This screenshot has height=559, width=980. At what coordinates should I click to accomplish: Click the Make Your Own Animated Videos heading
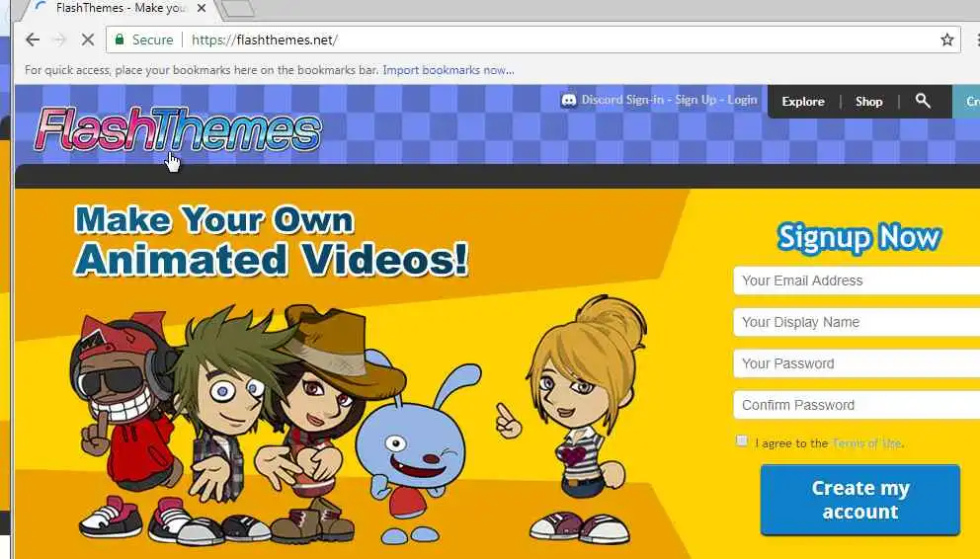(272, 240)
